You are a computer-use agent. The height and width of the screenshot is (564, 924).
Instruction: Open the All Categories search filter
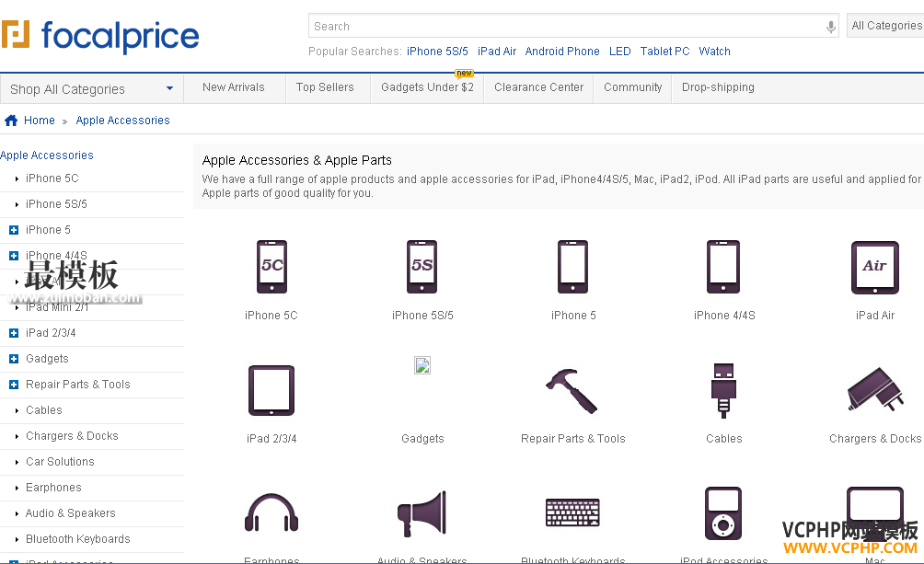(x=885, y=26)
